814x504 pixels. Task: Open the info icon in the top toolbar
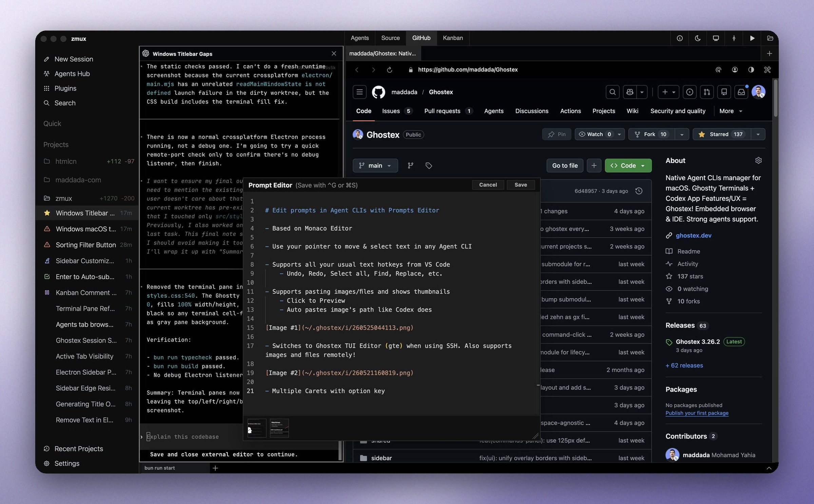click(x=680, y=38)
